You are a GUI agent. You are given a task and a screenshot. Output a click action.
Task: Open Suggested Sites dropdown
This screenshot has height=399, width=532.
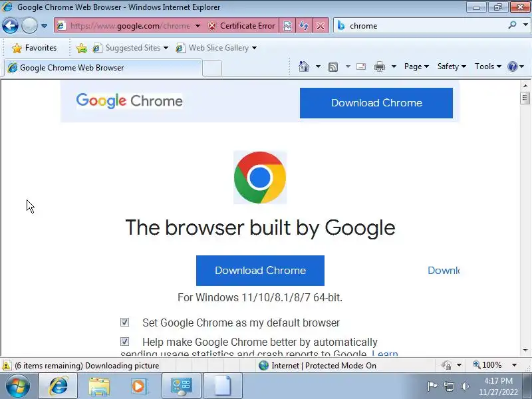(x=130, y=48)
